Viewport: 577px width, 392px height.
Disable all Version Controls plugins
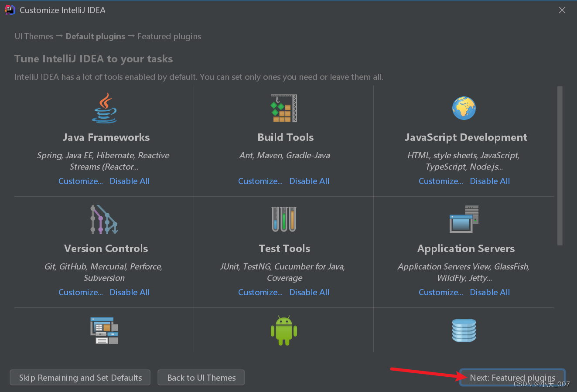coord(130,292)
